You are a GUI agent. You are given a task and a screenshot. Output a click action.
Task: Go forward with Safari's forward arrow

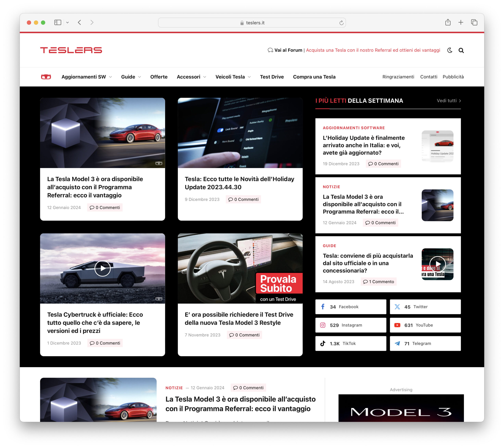pyautogui.click(x=92, y=22)
